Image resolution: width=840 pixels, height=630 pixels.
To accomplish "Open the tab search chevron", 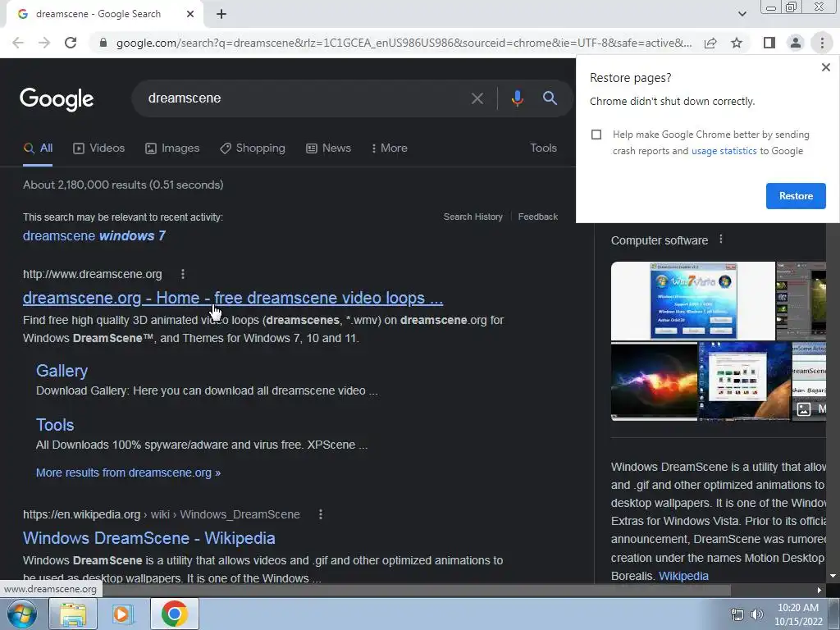I will 742,14.
